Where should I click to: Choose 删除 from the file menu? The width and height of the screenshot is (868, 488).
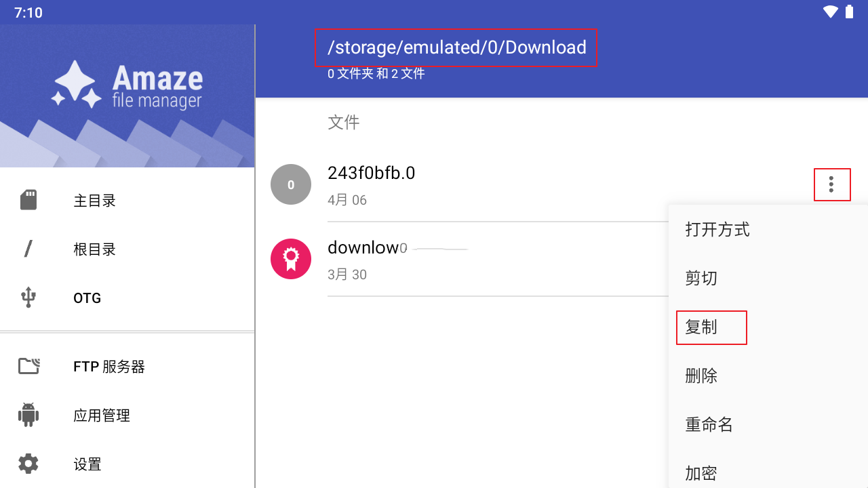point(701,376)
